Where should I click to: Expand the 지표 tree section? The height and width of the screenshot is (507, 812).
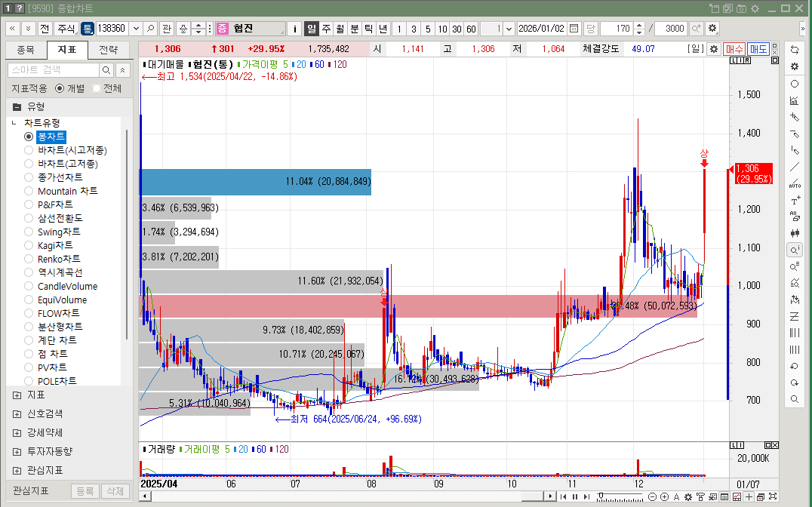17,395
